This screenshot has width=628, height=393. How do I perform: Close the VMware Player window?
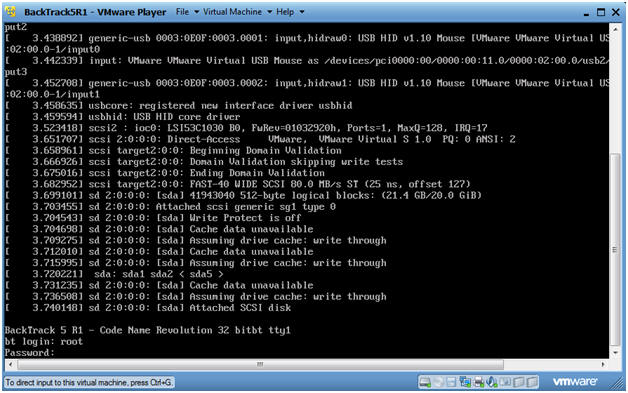(x=616, y=12)
